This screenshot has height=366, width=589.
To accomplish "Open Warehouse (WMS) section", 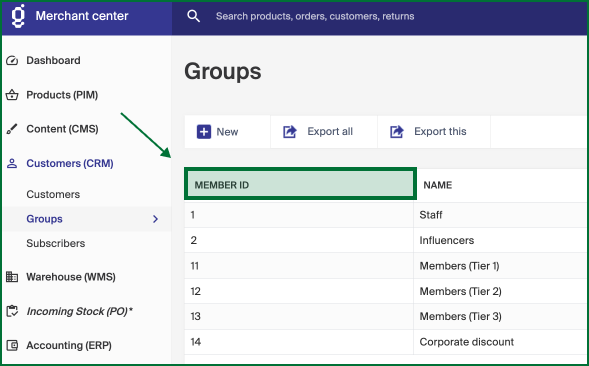I will (71, 277).
